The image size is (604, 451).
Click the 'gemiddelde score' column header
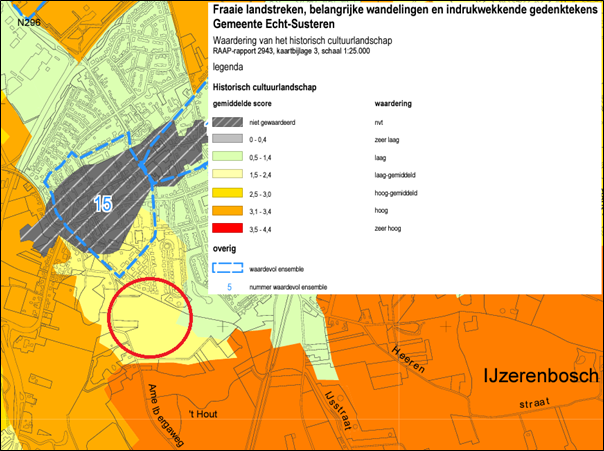[x=242, y=104]
